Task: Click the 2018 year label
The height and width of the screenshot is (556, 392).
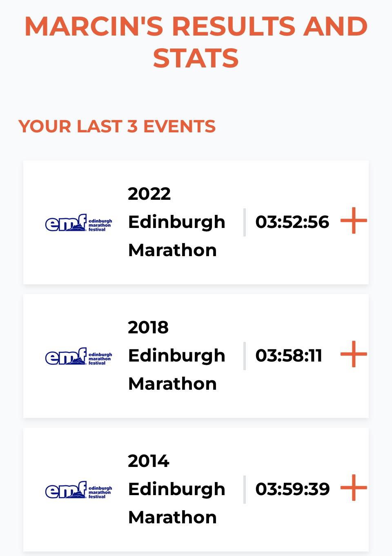Action: point(148,327)
